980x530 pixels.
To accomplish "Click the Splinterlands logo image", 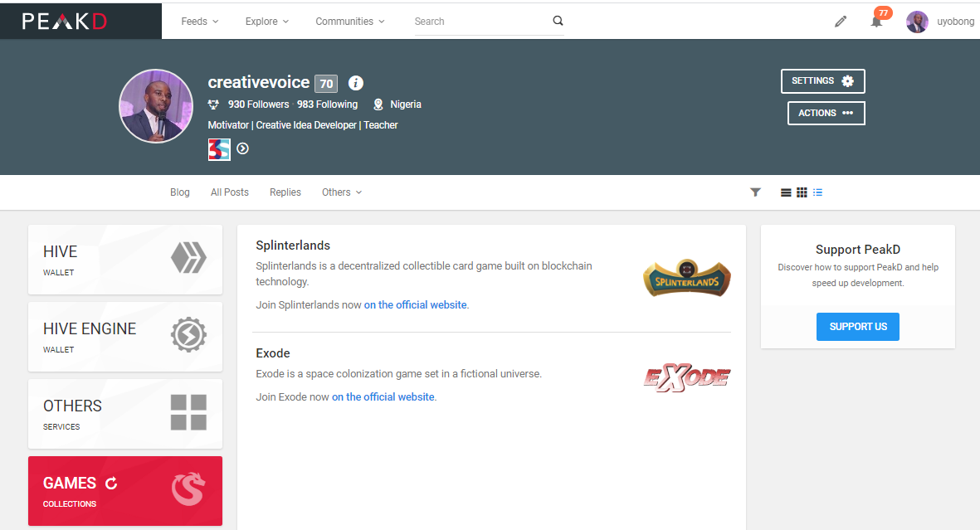I will click(x=687, y=278).
